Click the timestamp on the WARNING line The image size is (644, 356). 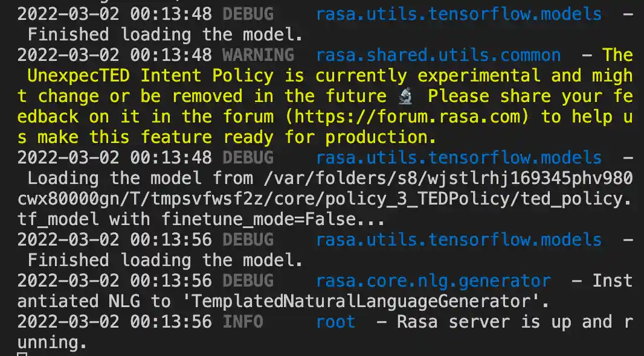coord(114,55)
